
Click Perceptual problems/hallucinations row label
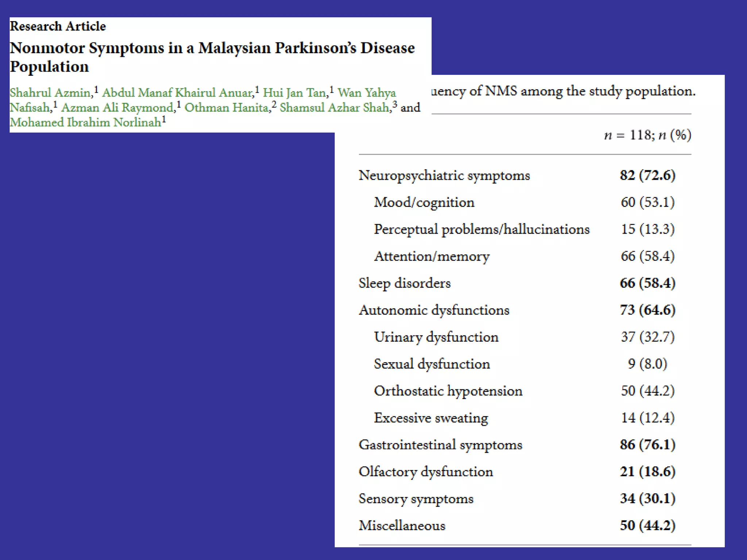[x=481, y=229]
